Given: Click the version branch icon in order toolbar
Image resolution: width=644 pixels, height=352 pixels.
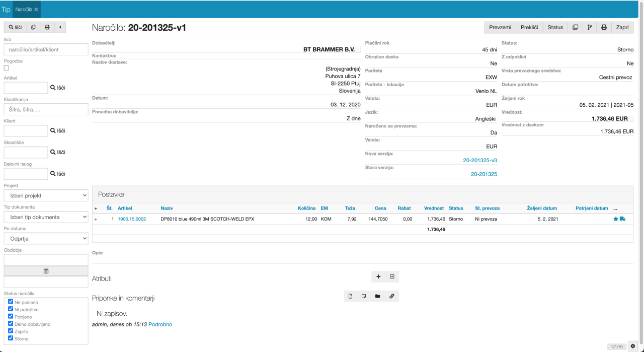Looking at the screenshot, I should pyautogui.click(x=589, y=27).
